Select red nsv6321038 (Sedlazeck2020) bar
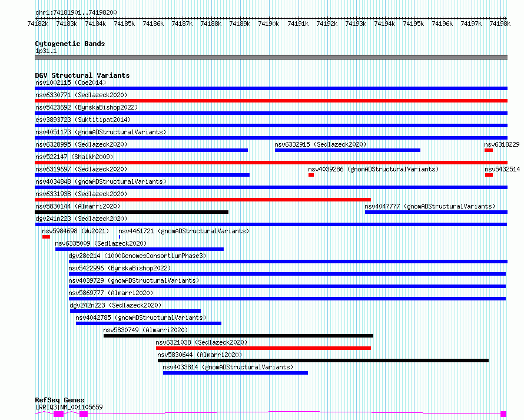 pos(263,348)
